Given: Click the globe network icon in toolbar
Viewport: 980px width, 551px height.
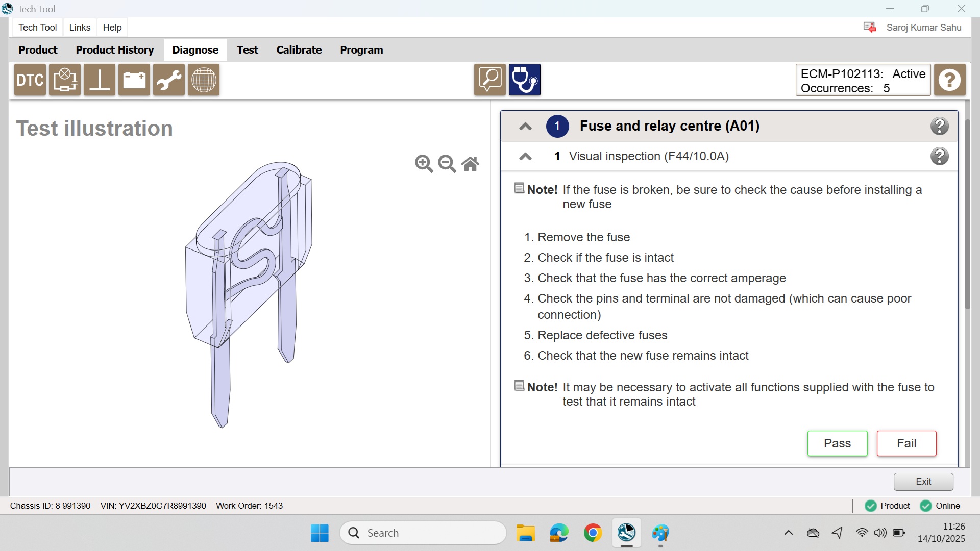Looking at the screenshot, I should (204, 80).
